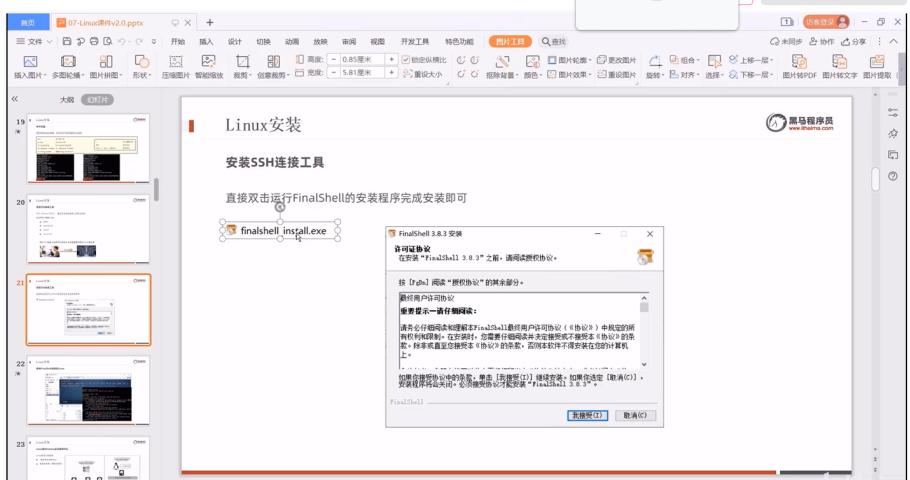Click the 插入图片 insert picture icon

coord(30,62)
